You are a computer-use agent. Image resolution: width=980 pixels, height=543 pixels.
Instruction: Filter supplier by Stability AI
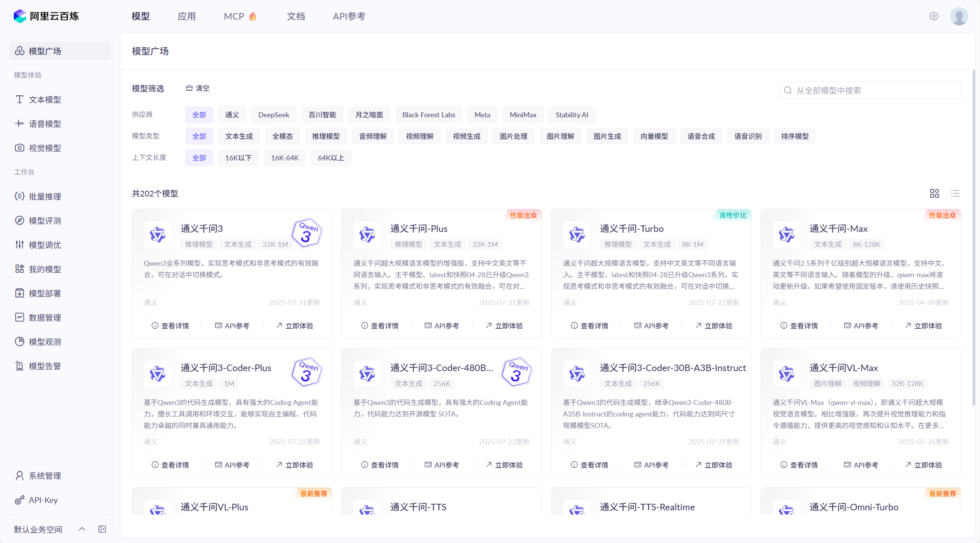pos(571,115)
